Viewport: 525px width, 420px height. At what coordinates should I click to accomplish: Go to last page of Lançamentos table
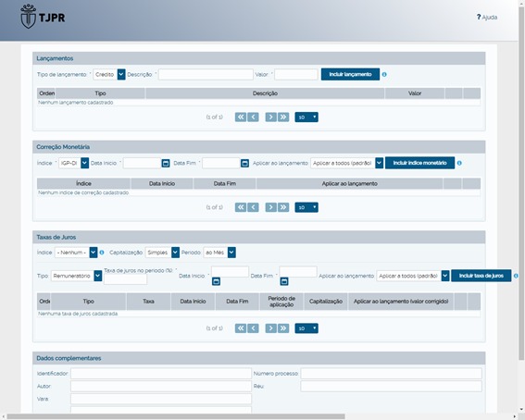(283, 117)
